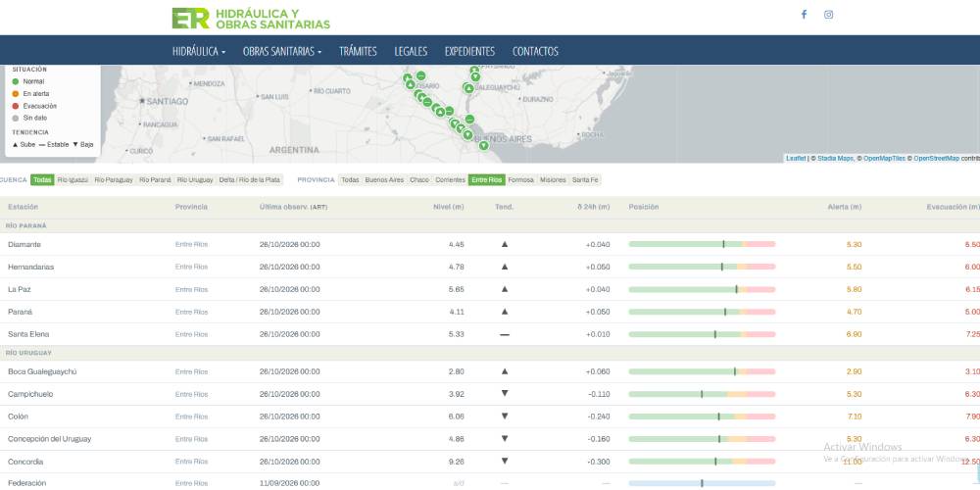Select the Santa Elena station name

point(28,334)
